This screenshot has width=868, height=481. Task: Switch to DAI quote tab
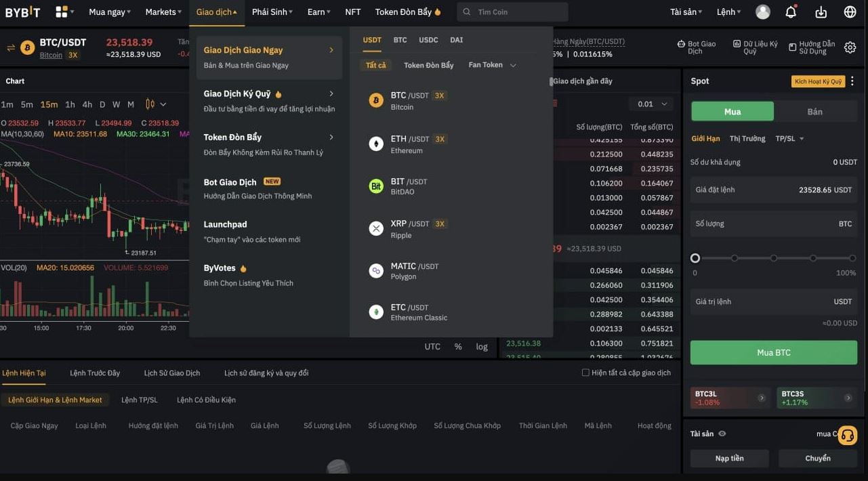pos(457,40)
